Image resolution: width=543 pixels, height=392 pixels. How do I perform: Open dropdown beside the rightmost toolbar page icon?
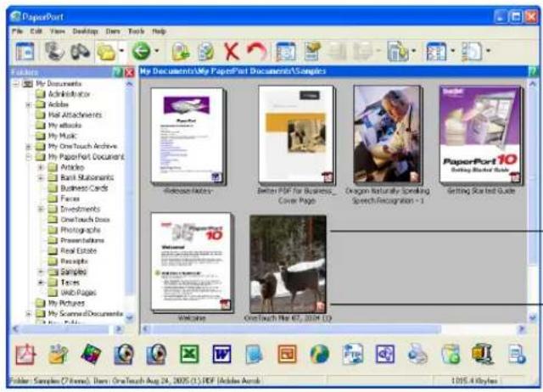click(x=489, y=51)
